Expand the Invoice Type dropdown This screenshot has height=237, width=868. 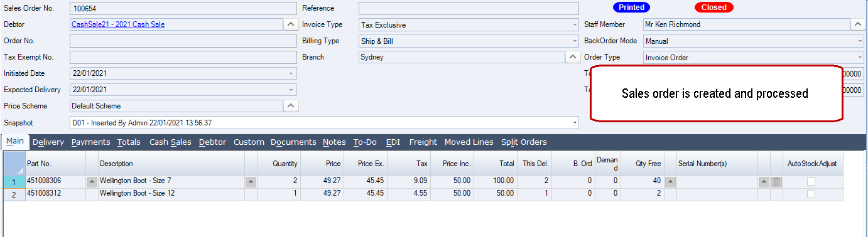pyautogui.click(x=574, y=25)
